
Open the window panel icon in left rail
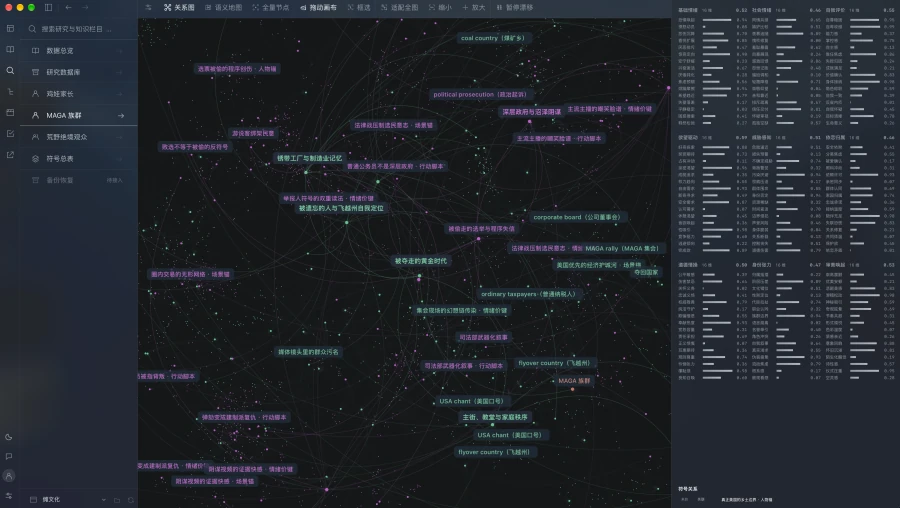[10, 113]
